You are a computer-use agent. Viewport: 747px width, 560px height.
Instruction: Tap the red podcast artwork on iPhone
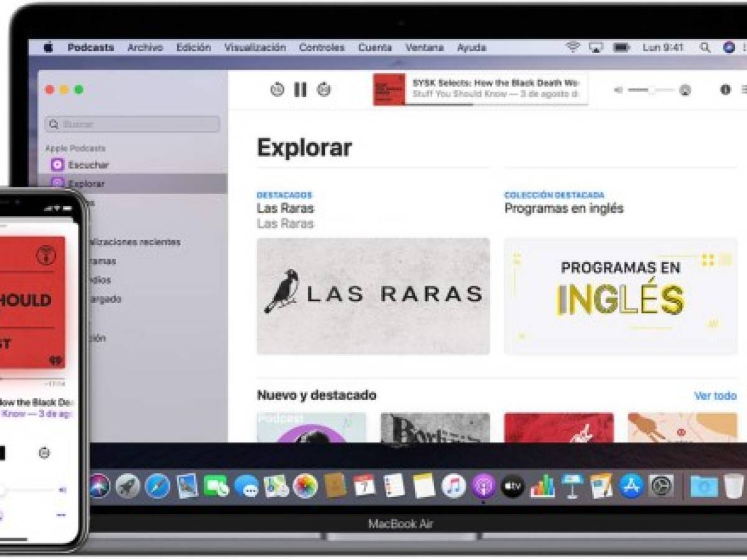(32, 303)
